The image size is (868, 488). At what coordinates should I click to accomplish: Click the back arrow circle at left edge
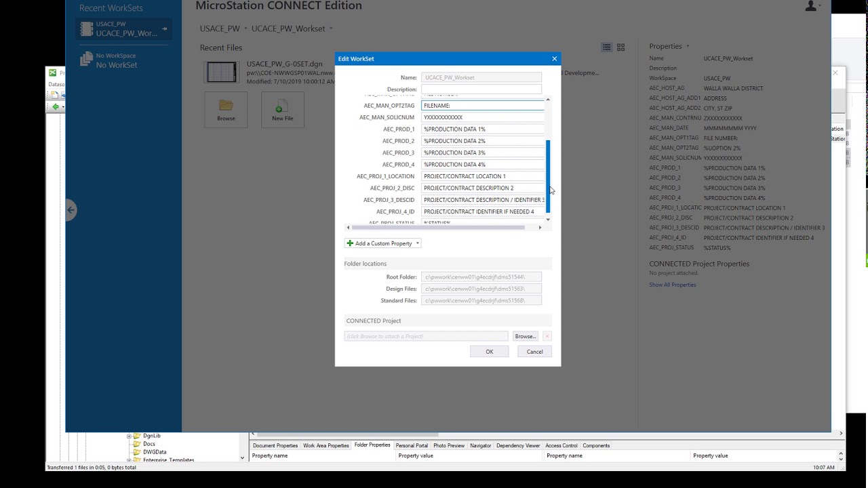71,210
